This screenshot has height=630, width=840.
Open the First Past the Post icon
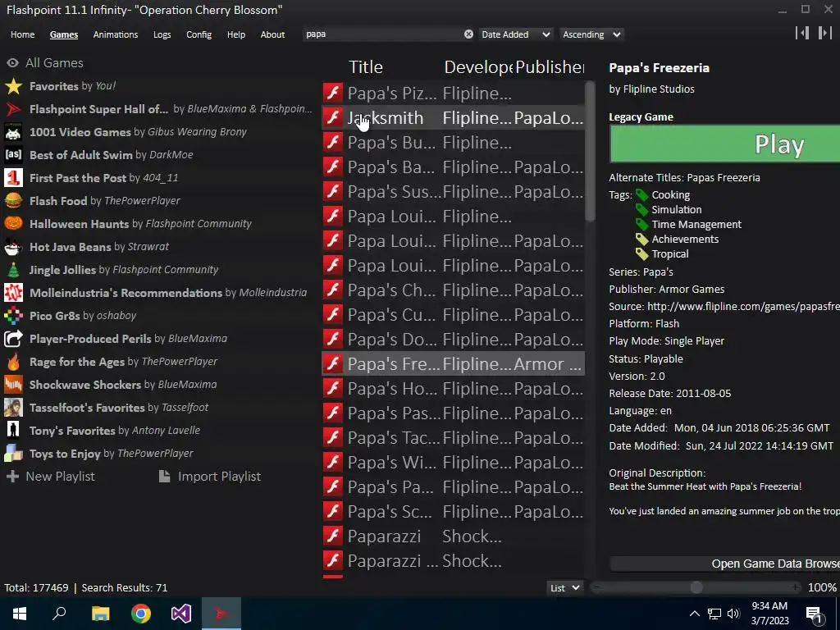point(13,178)
